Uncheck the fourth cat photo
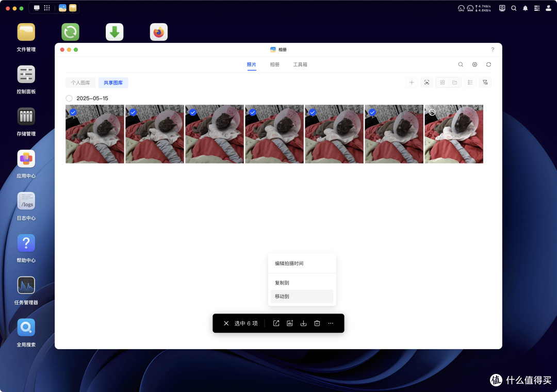 pos(253,112)
